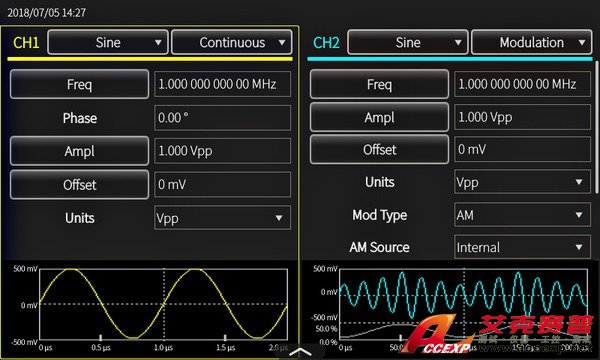Expand the bottom panel chevron arrow
Screen dimensions: 600x360
tap(300, 352)
